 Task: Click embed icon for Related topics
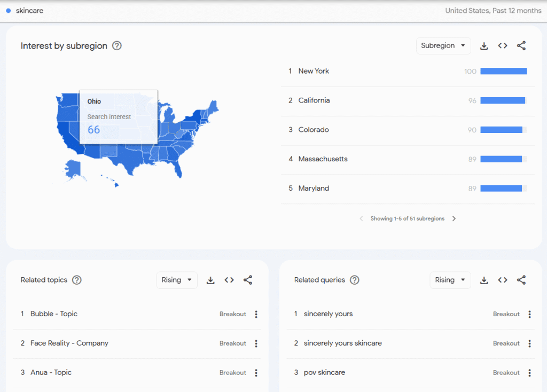[x=229, y=280]
